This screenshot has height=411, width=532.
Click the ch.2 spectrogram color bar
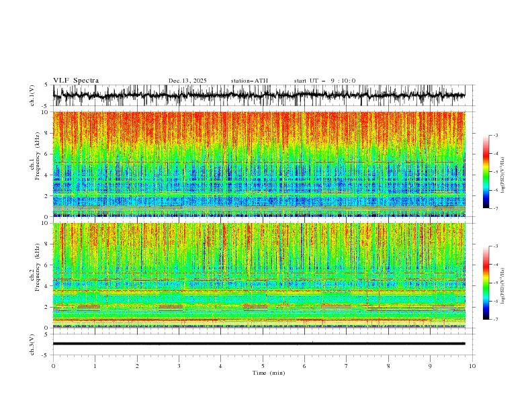click(x=486, y=283)
